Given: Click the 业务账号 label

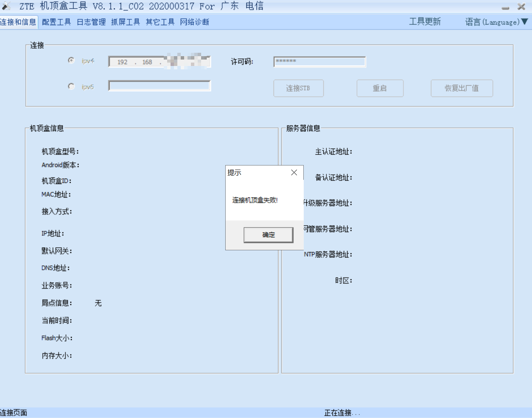Looking at the screenshot, I should point(57,285).
